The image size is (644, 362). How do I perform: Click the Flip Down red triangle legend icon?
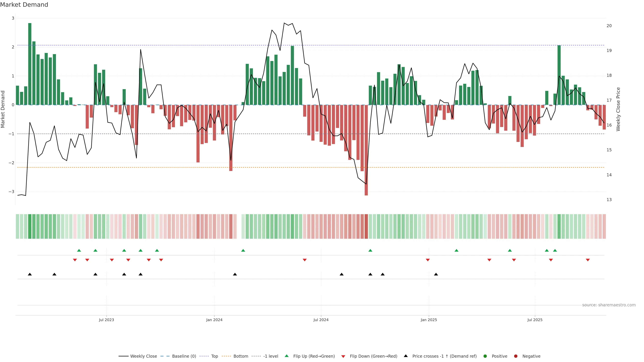(x=343, y=356)
